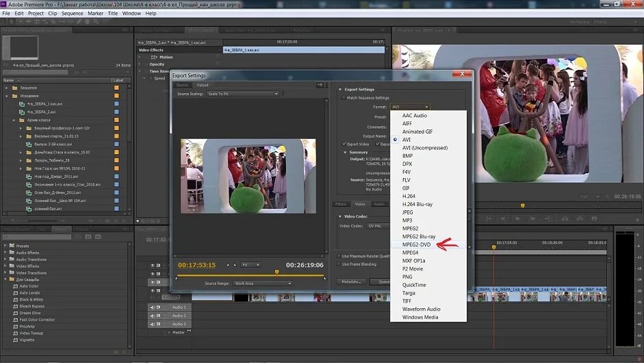
Task: Open the Audio tab in export dialog
Action: coord(379,204)
